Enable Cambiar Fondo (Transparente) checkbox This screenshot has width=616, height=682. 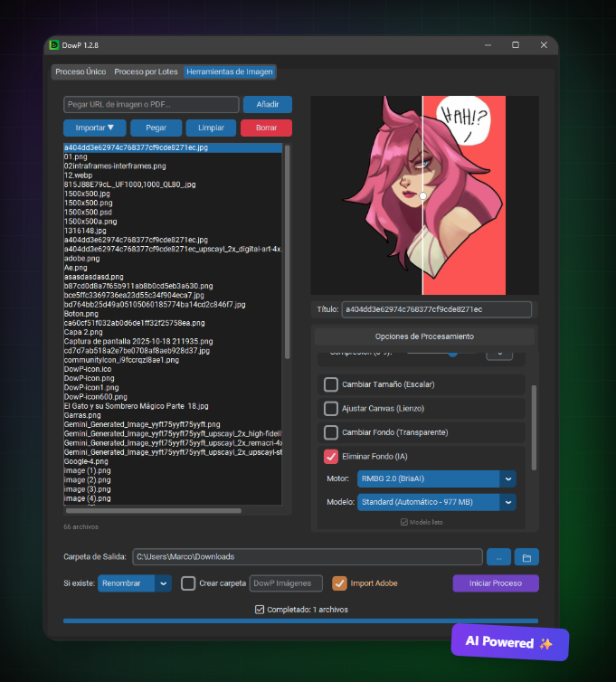pyautogui.click(x=331, y=432)
